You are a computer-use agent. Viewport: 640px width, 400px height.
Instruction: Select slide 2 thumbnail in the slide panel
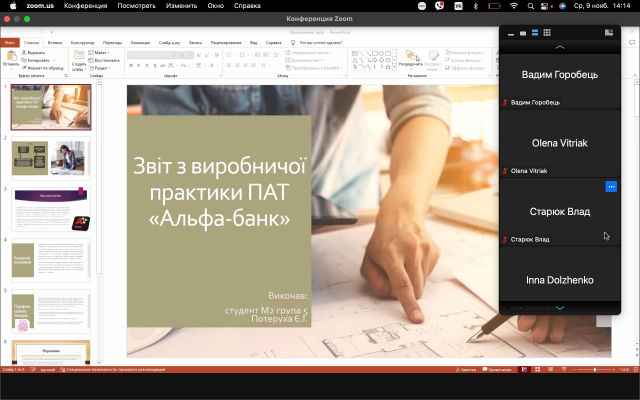(51, 158)
